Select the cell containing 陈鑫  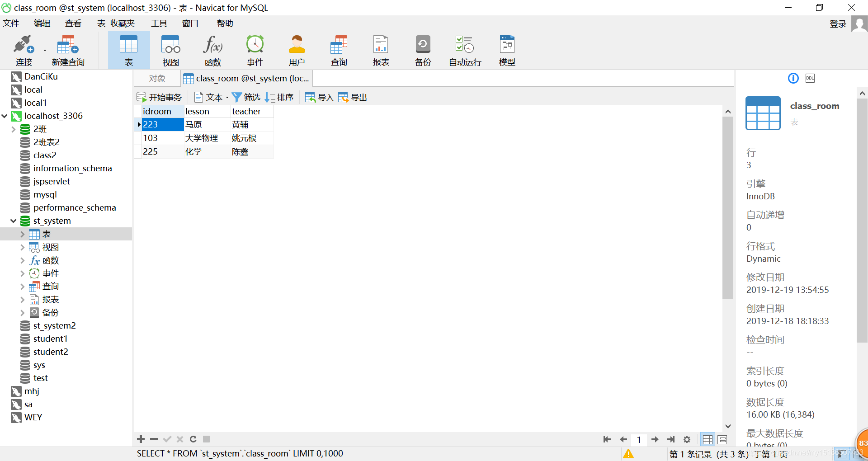[252, 152]
